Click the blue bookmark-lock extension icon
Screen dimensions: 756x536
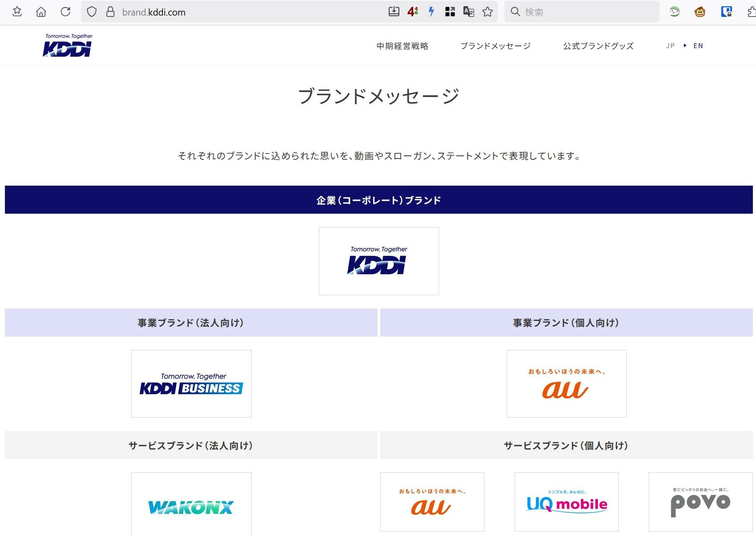(726, 12)
